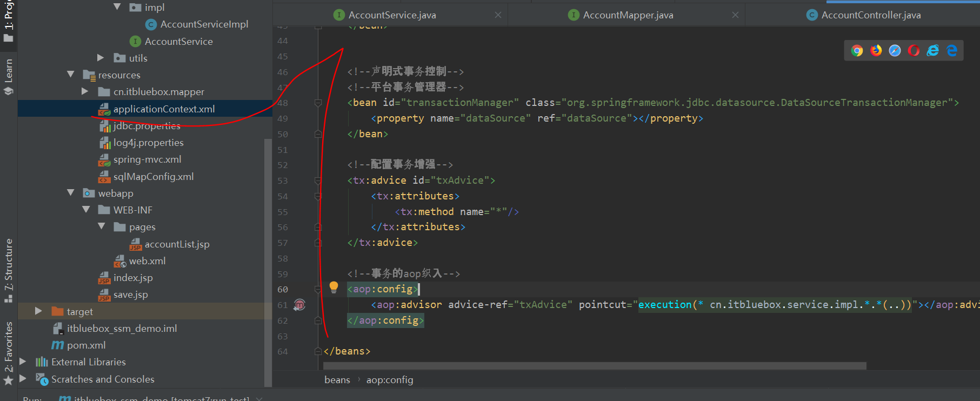
Task: Click the beans breadcrumb
Action: [x=337, y=380]
